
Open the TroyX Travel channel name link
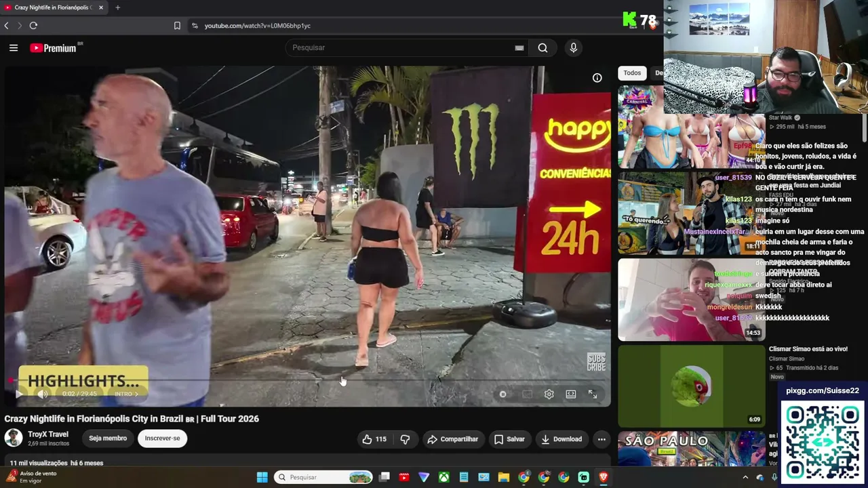coord(48,434)
